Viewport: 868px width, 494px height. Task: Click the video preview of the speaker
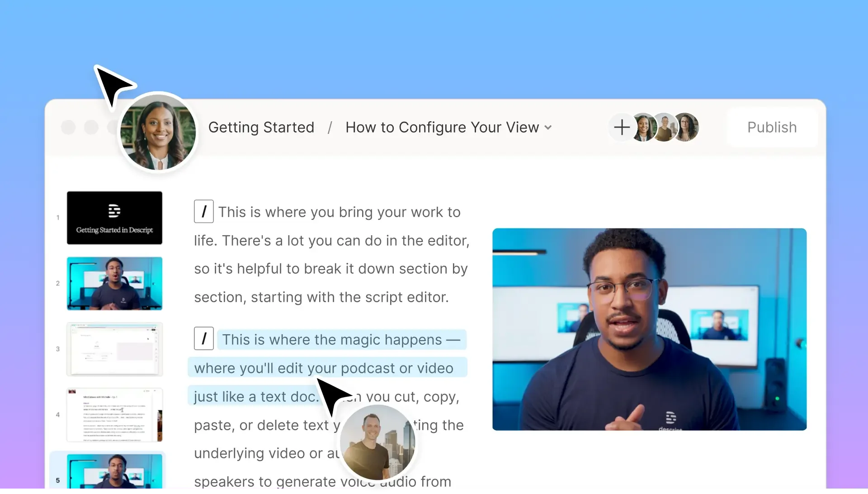649,329
